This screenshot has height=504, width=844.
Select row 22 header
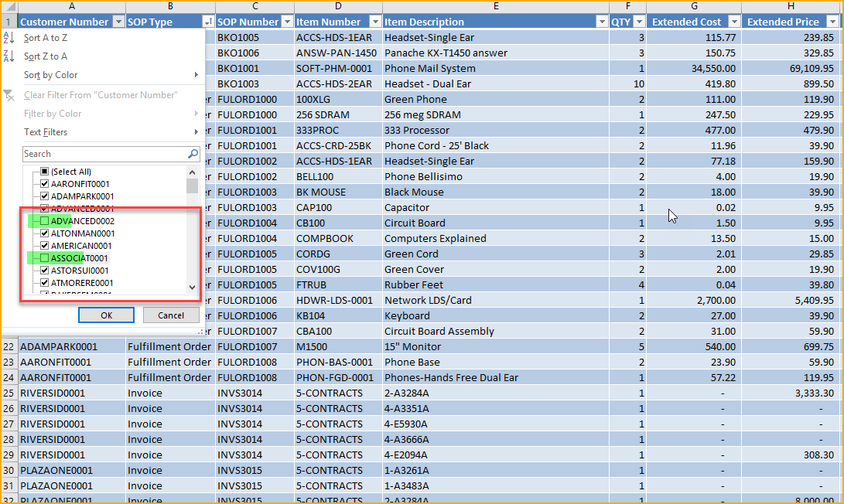pyautogui.click(x=9, y=346)
